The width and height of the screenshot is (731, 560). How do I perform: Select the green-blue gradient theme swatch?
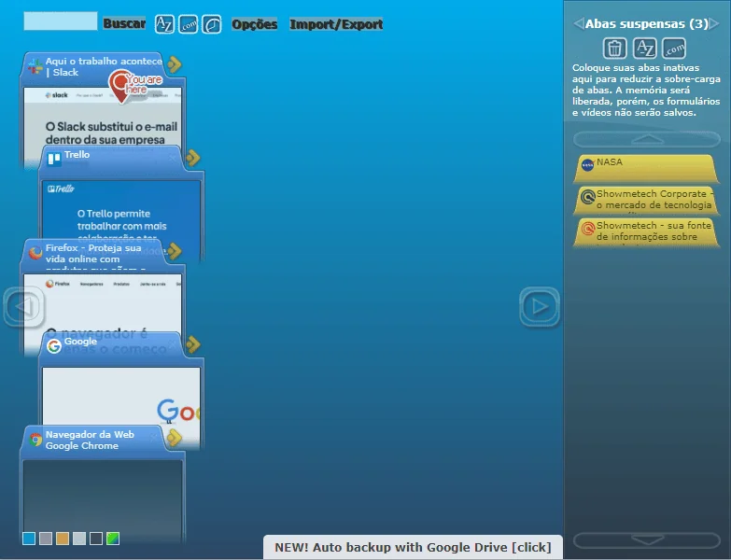tap(113, 539)
